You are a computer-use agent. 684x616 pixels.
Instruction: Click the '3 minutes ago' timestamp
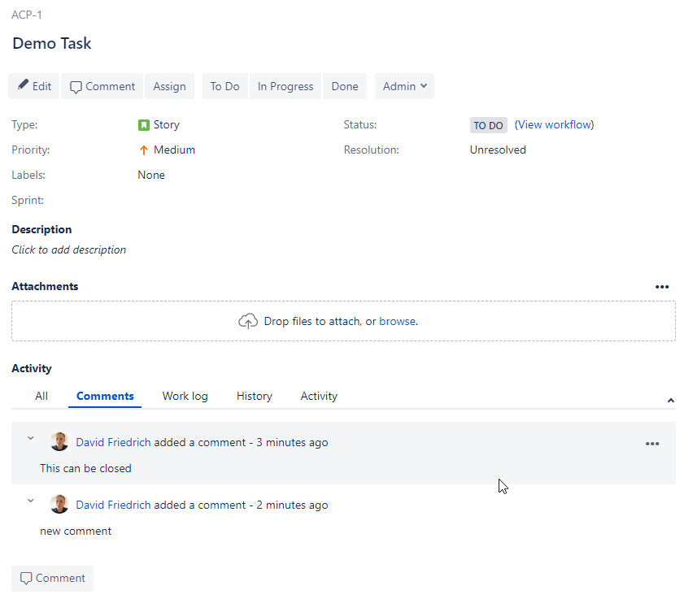click(292, 442)
